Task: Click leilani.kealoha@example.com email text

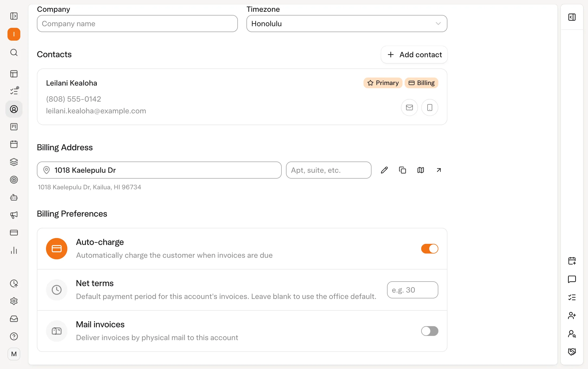Action: point(96,111)
